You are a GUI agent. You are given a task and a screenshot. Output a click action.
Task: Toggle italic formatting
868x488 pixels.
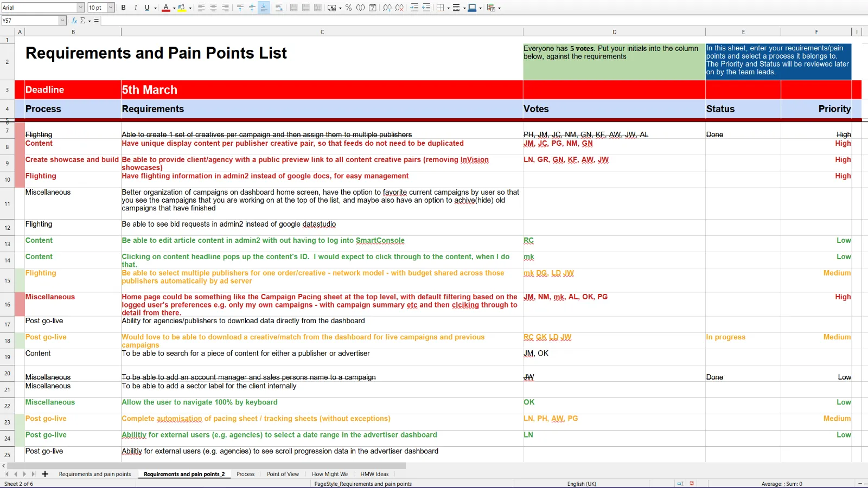(136, 8)
